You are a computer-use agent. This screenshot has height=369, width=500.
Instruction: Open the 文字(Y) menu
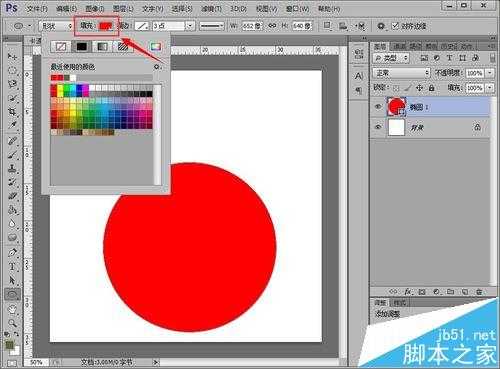click(x=153, y=8)
